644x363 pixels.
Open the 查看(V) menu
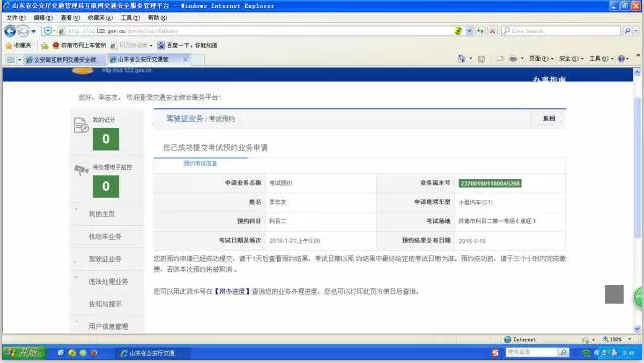70,18
